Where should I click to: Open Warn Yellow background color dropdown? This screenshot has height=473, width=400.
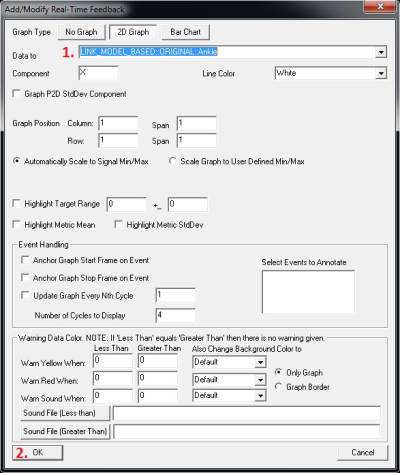[x=260, y=362]
